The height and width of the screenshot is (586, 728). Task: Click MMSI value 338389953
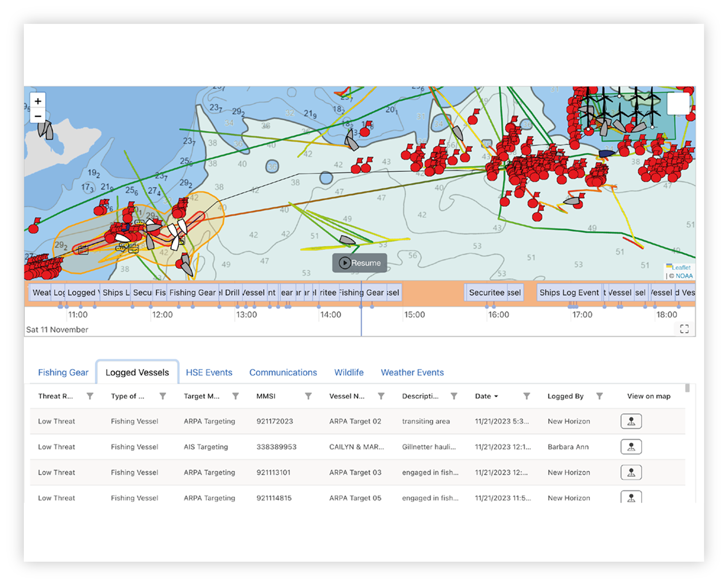coord(276,447)
